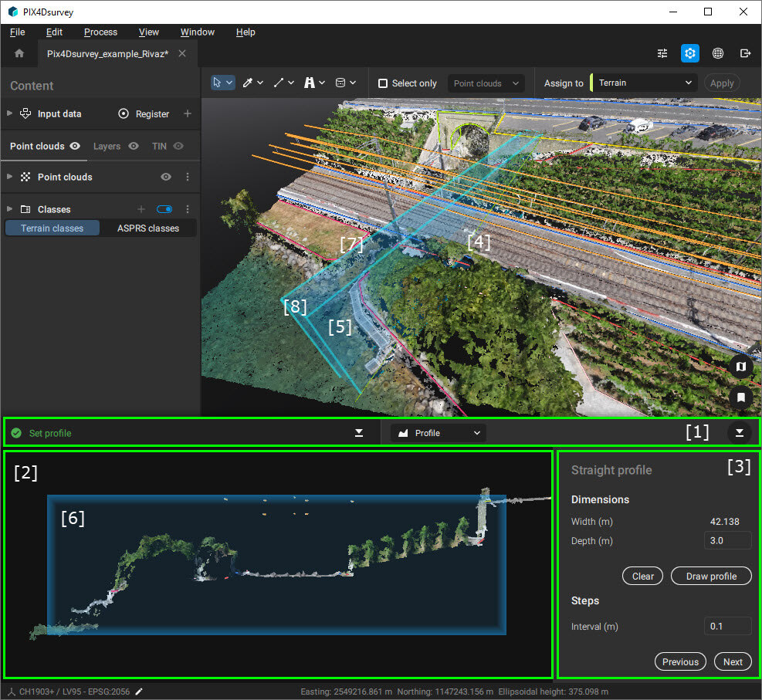Click the bookmark icon in the viewport
Image resolution: width=762 pixels, height=700 pixels.
[740, 397]
